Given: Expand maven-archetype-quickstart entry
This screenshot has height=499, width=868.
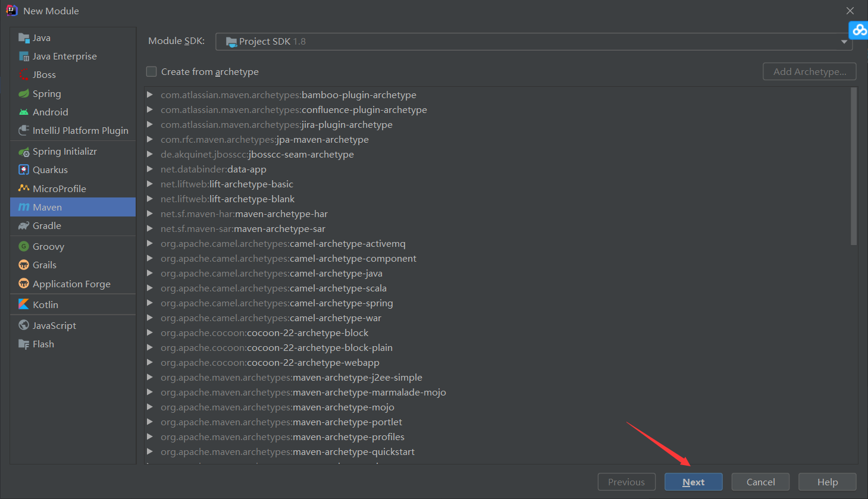Looking at the screenshot, I should coord(150,451).
